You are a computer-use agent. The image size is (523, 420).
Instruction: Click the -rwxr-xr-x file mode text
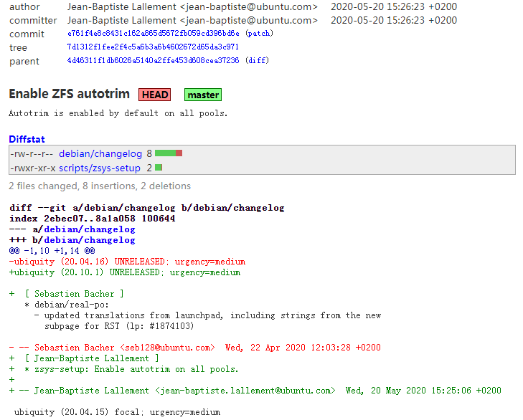pos(33,168)
